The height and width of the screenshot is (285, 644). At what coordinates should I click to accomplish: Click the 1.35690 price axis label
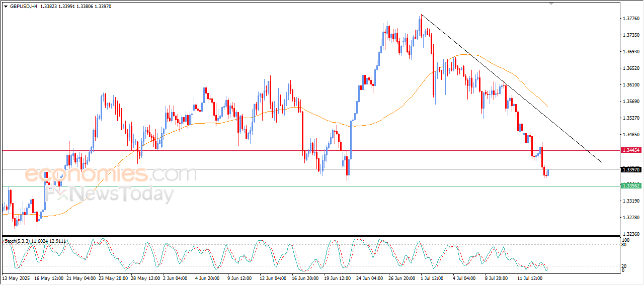(x=631, y=102)
